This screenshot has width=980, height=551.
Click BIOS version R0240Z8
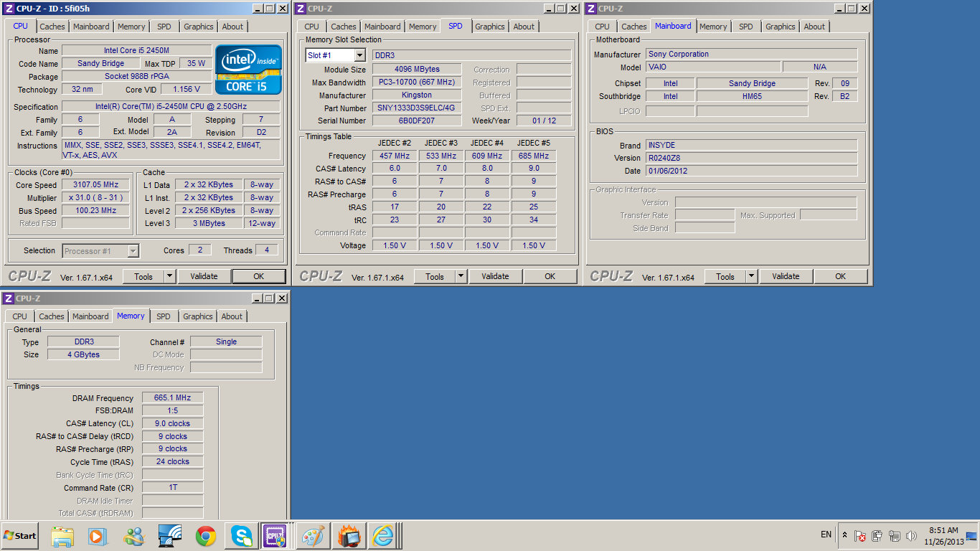point(751,158)
